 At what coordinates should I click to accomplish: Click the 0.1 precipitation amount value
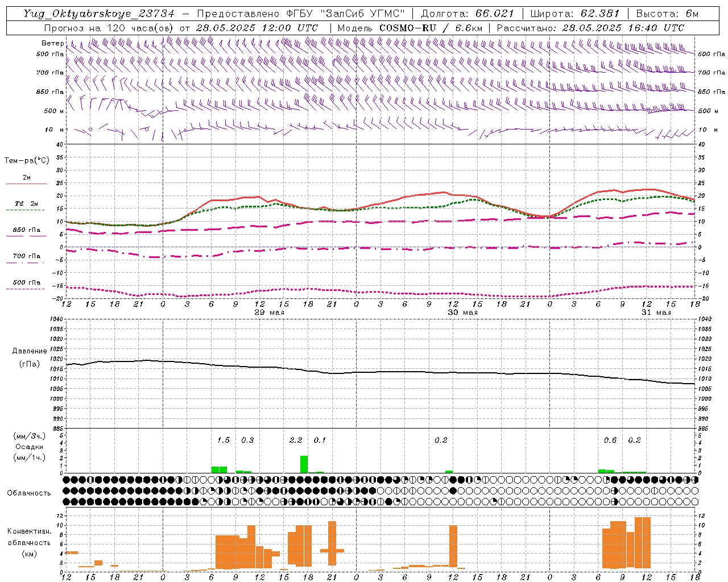pos(320,440)
